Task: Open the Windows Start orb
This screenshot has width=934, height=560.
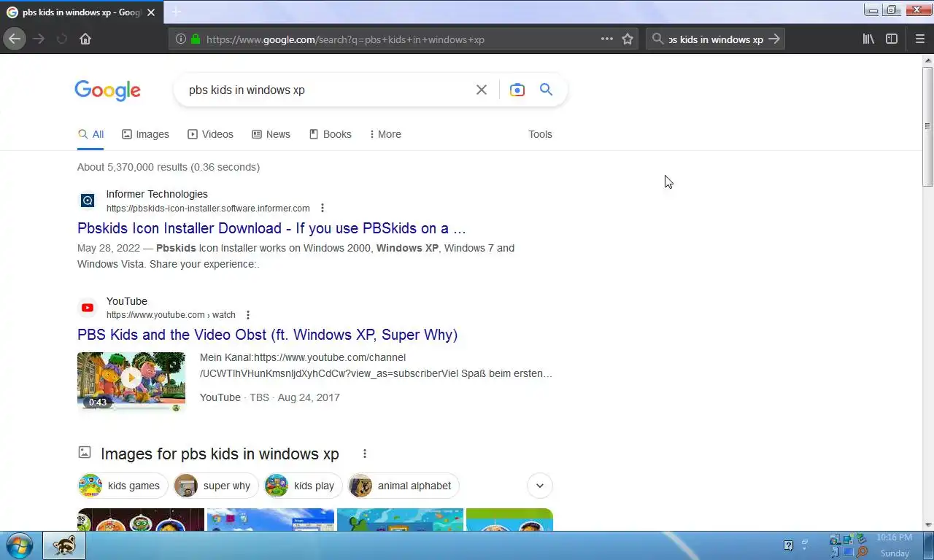Action: click(x=19, y=545)
